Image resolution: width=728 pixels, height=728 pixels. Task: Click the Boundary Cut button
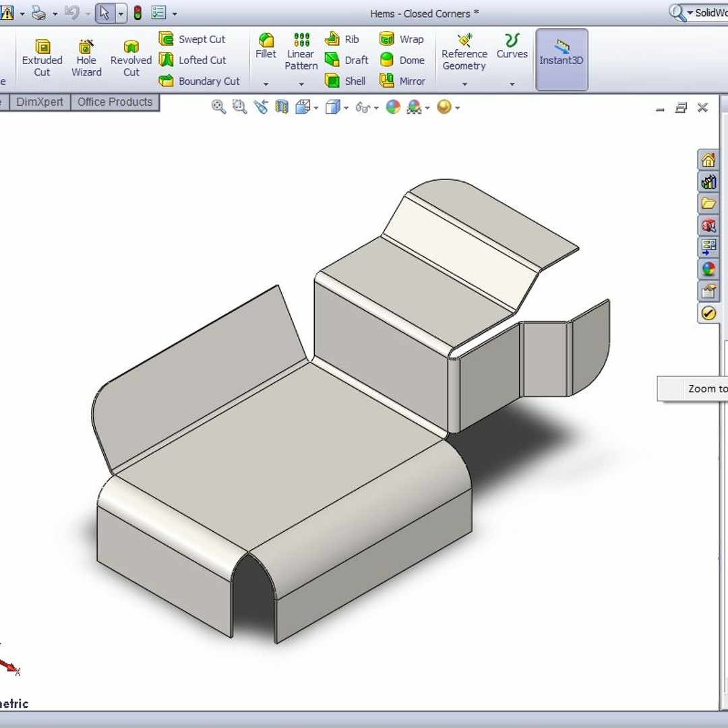[200, 81]
